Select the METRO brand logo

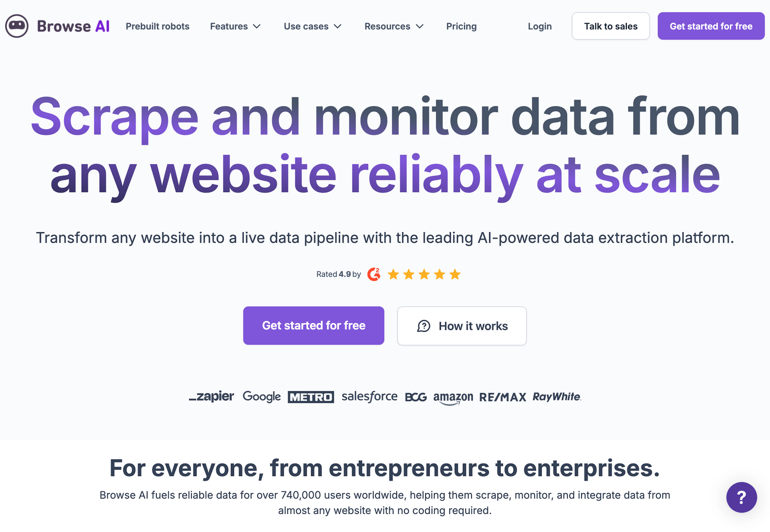[311, 397]
